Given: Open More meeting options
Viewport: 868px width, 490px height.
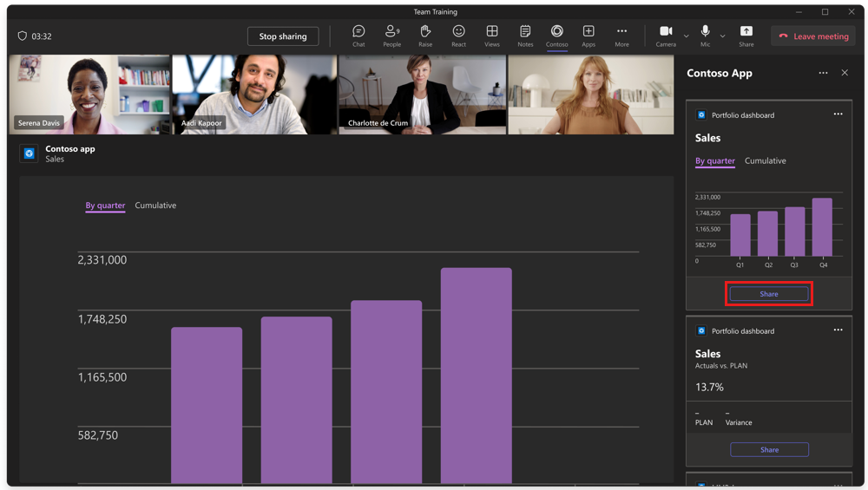Looking at the screenshot, I should (x=621, y=36).
